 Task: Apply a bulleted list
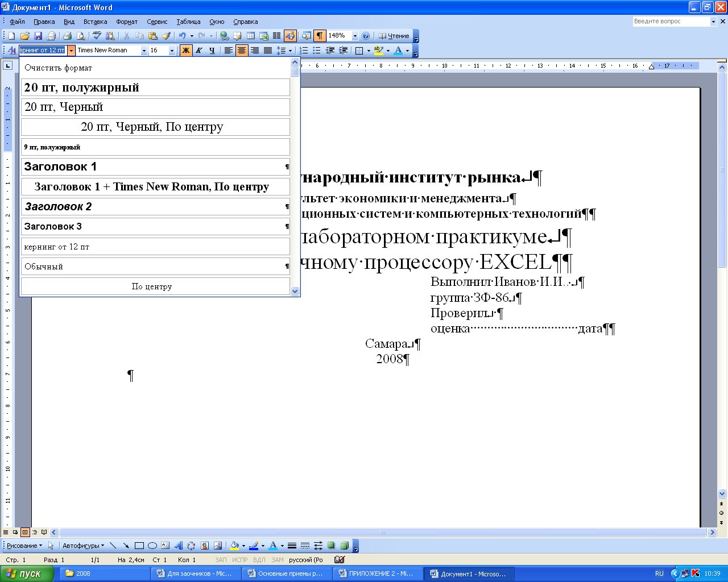click(317, 51)
